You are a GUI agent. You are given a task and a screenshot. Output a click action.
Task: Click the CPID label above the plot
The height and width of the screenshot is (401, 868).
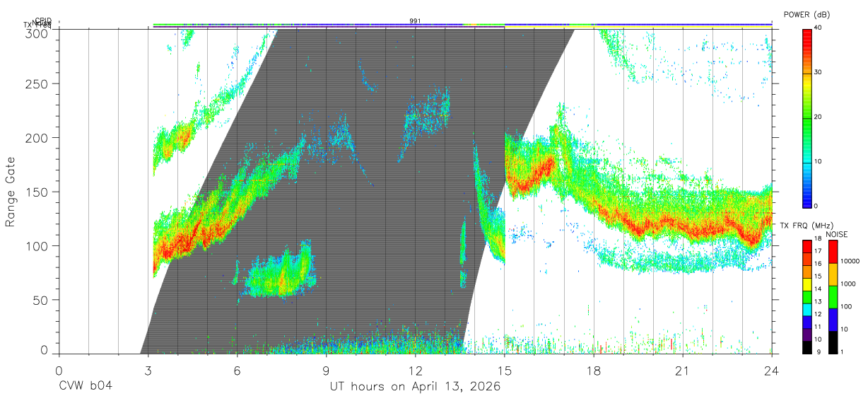coord(43,21)
